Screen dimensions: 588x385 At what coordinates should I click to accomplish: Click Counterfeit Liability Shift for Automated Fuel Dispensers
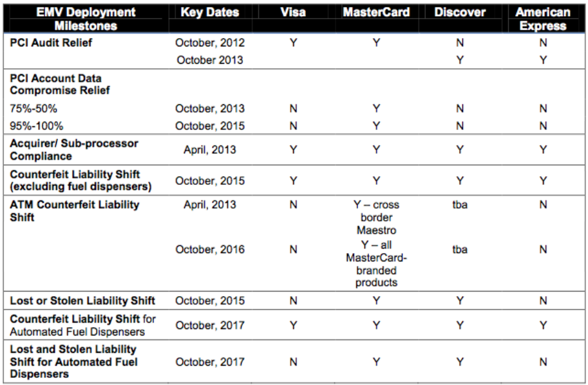coord(83,325)
